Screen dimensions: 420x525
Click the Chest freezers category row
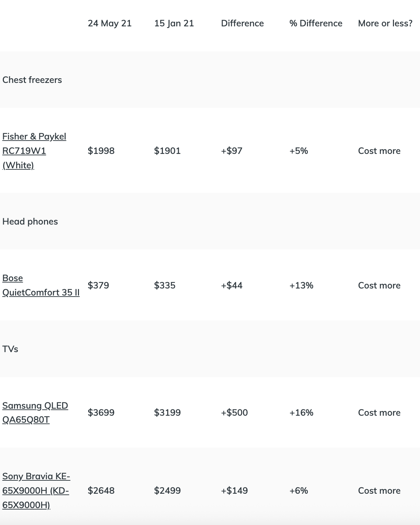(32, 80)
